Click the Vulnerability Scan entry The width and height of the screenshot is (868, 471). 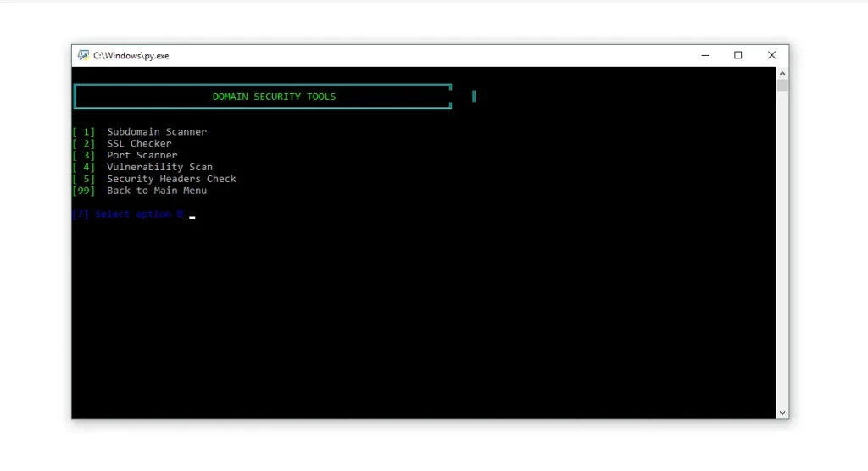(159, 168)
